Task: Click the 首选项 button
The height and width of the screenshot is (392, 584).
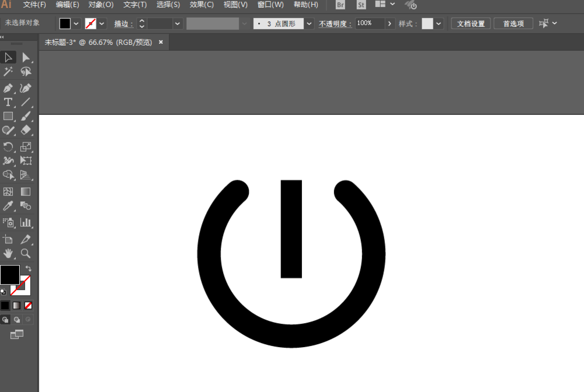Action: tap(513, 23)
